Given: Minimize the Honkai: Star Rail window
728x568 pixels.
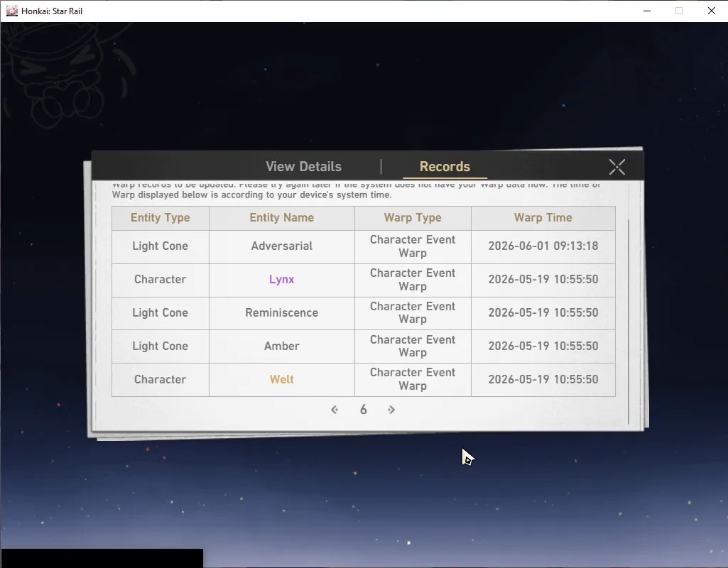Looking at the screenshot, I should click(x=647, y=11).
